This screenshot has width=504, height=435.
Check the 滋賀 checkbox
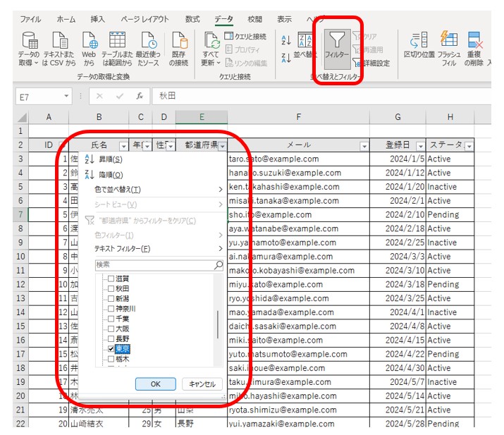(x=111, y=278)
